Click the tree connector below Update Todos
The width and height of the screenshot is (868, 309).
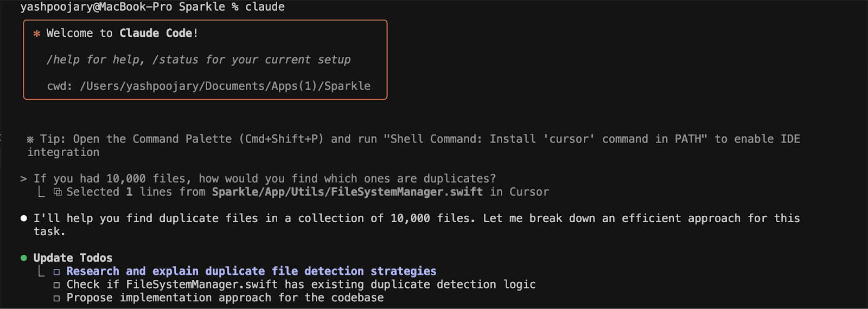tap(41, 271)
